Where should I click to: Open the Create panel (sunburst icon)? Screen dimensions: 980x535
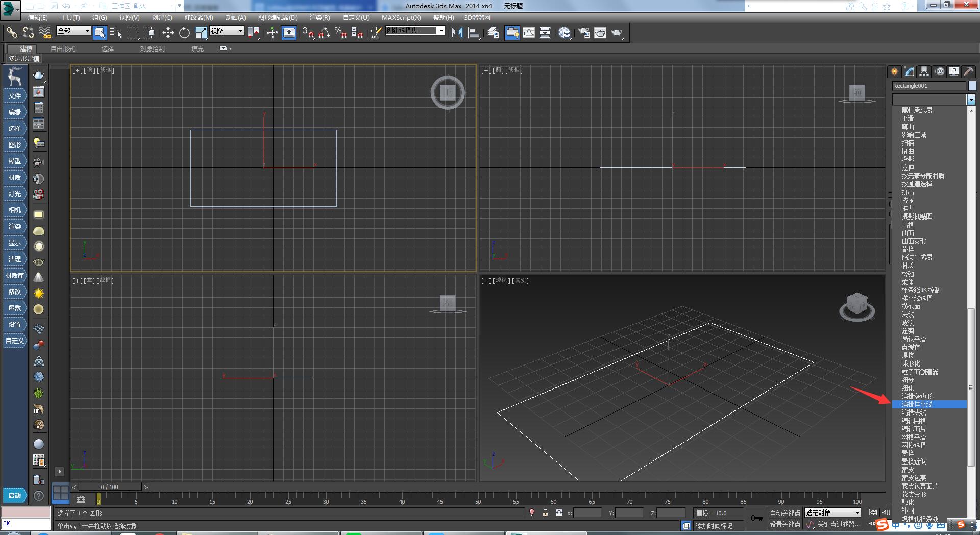pyautogui.click(x=894, y=71)
